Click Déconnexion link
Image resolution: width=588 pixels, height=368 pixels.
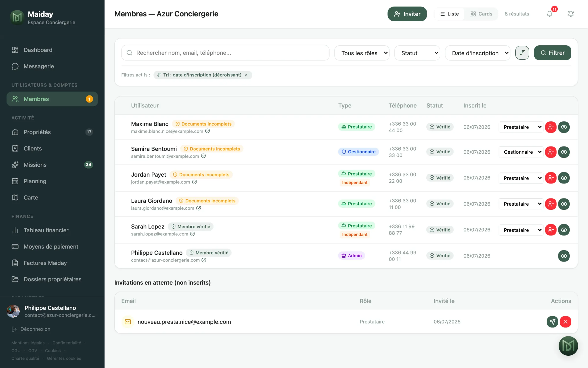coord(31,329)
